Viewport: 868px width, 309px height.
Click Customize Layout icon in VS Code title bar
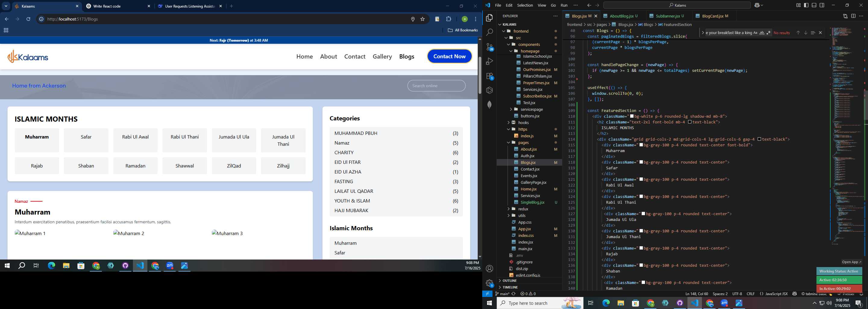pos(798,5)
